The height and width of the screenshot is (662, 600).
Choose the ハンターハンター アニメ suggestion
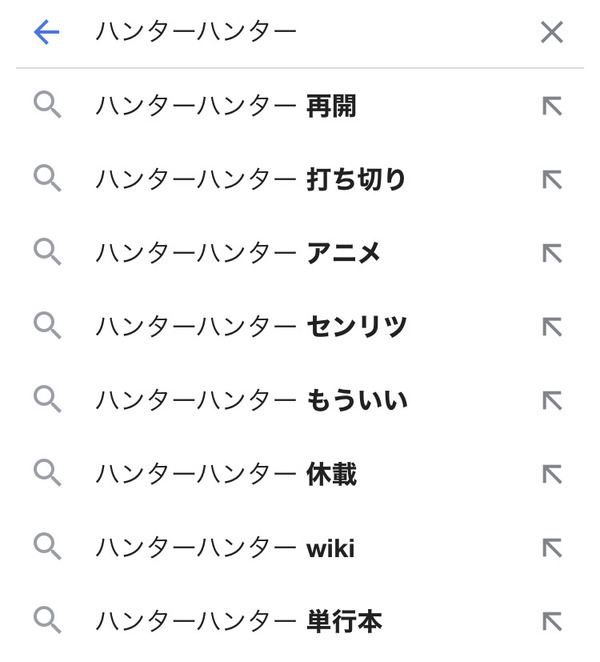pos(238,253)
